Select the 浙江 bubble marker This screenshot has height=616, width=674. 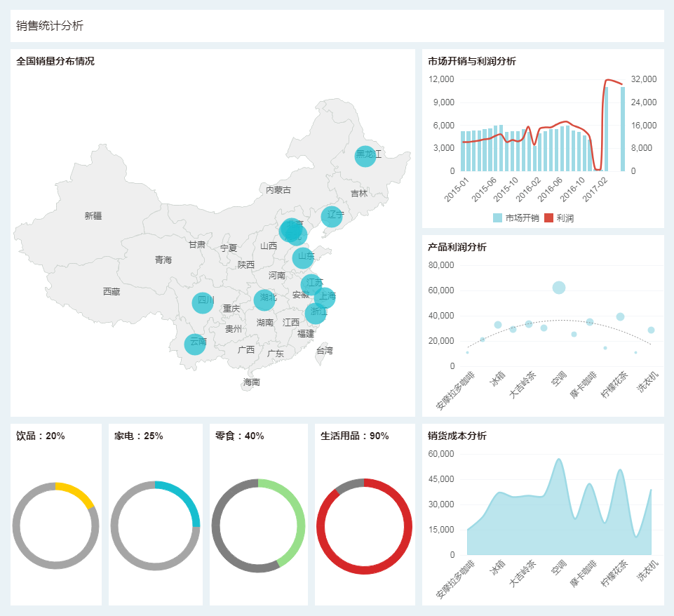click(x=316, y=314)
